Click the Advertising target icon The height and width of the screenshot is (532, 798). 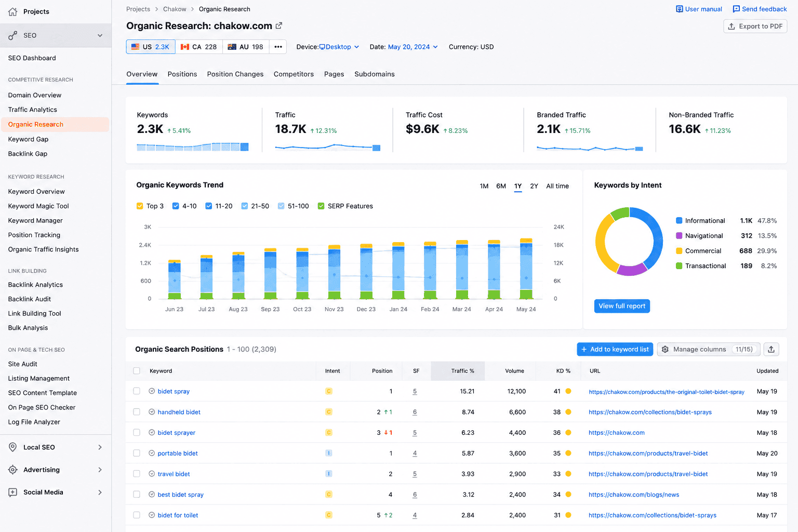pos(12,470)
